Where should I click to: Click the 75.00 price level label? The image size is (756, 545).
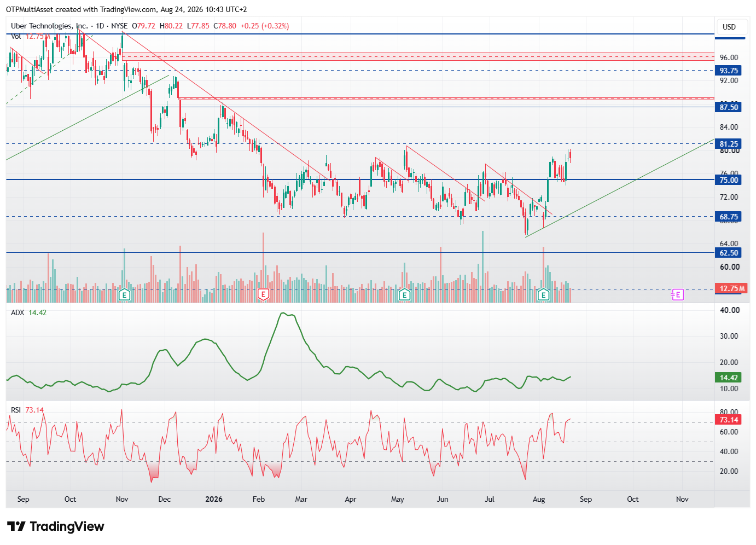[x=729, y=180]
